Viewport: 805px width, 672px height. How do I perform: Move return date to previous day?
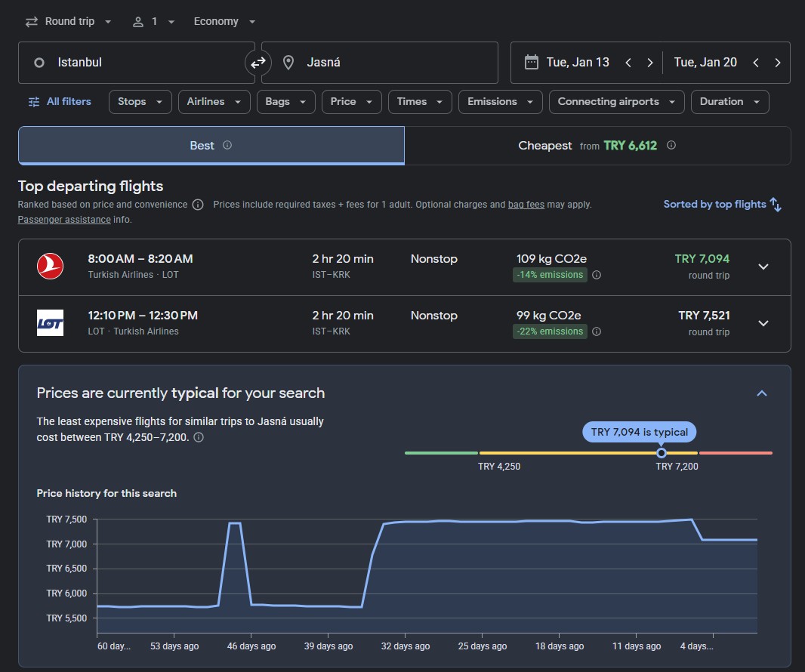[755, 63]
